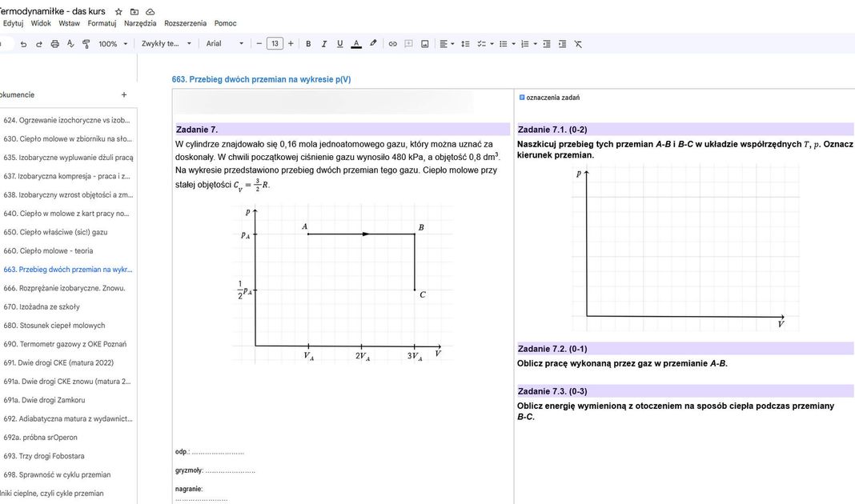Expand the paragraph style dropdown
Viewport: 855px width, 504px height.
[167, 44]
